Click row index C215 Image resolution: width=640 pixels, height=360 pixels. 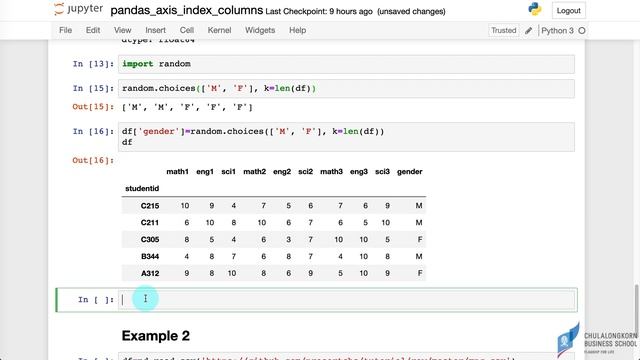coord(150,206)
